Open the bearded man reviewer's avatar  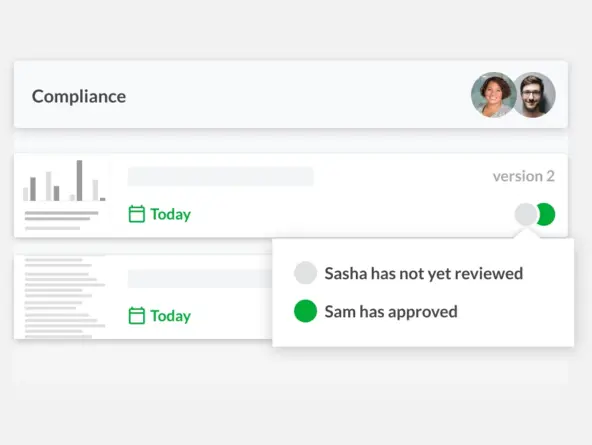pos(534,95)
